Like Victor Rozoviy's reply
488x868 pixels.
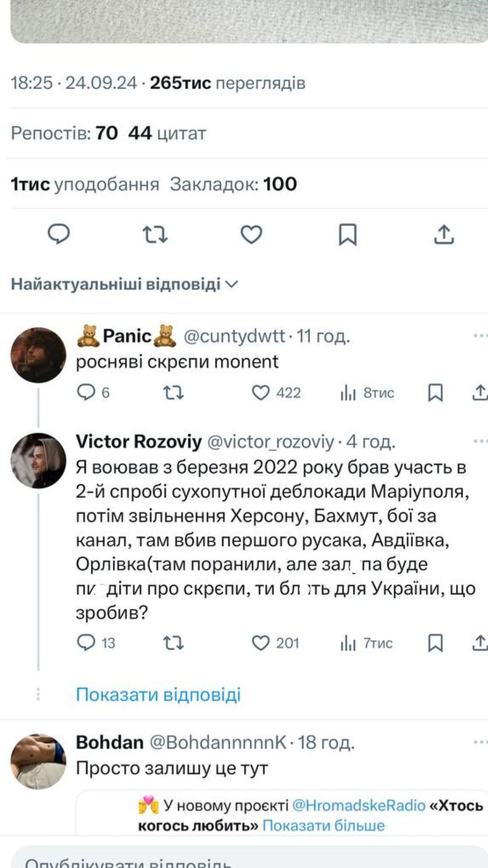click(260, 642)
